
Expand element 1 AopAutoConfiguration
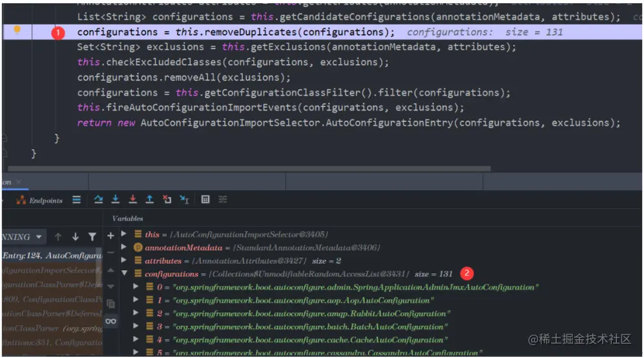pos(136,300)
